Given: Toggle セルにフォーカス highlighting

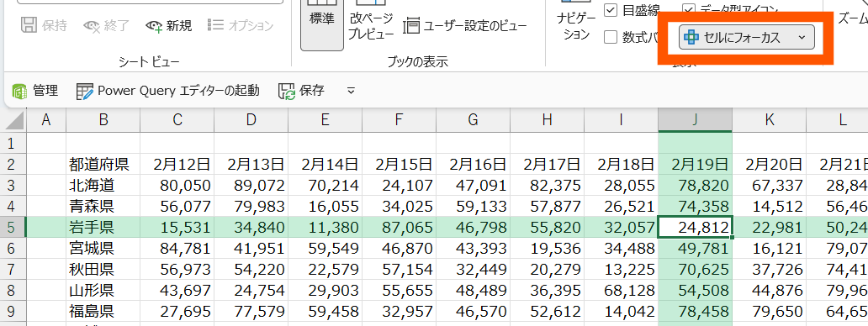Looking at the screenshot, I should click(734, 38).
